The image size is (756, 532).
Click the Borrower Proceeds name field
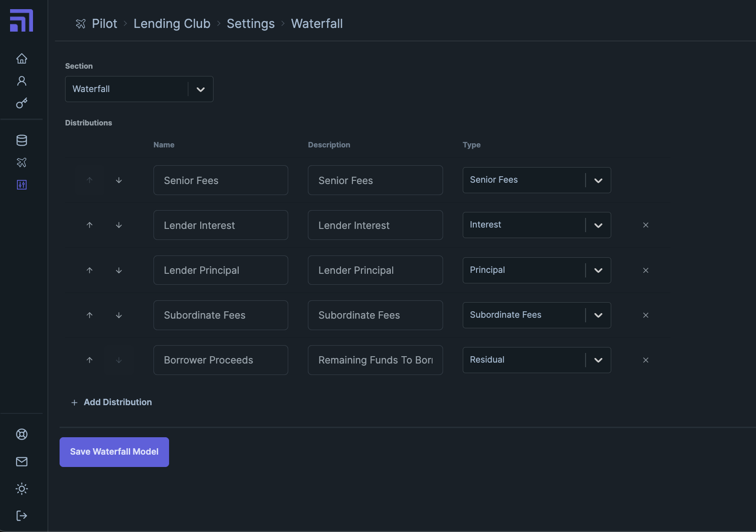point(220,360)
